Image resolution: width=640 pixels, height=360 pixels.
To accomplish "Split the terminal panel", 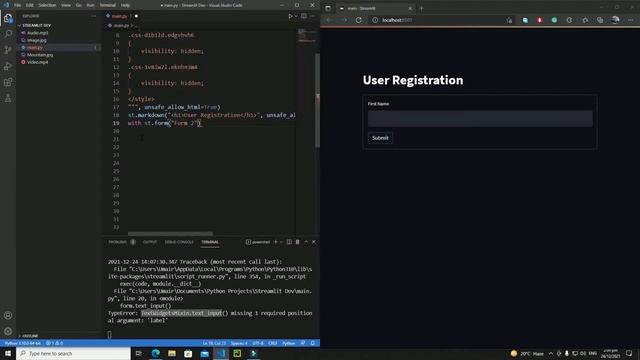I will pos(289,242).
